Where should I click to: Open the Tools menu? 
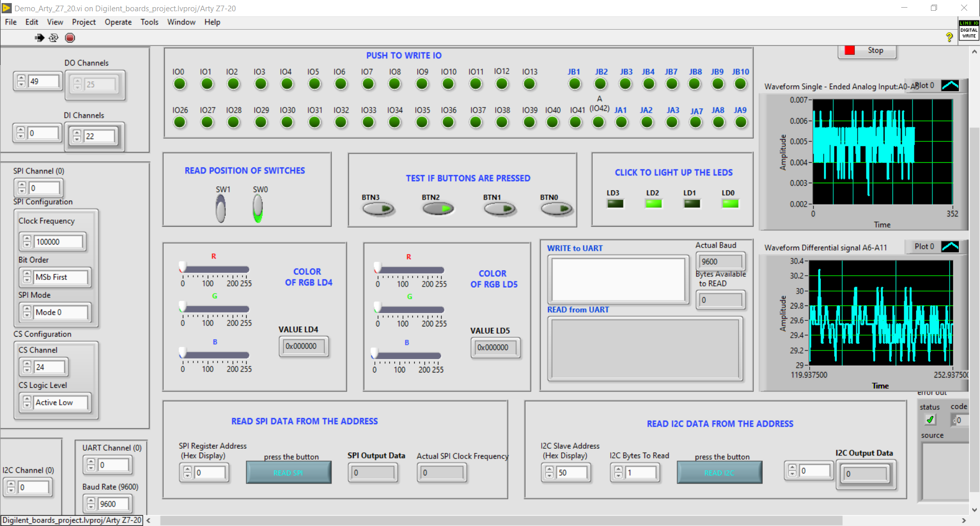coord(149,22)
